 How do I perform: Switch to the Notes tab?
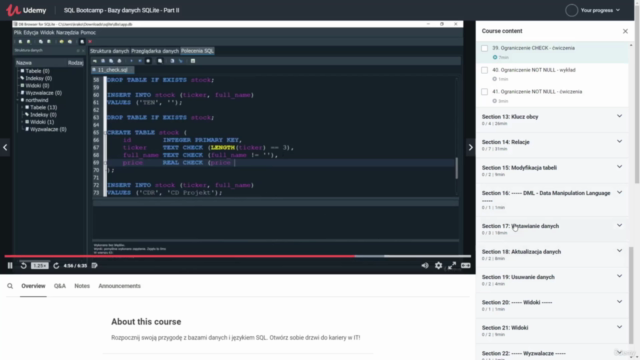click(x=82, y=286)
